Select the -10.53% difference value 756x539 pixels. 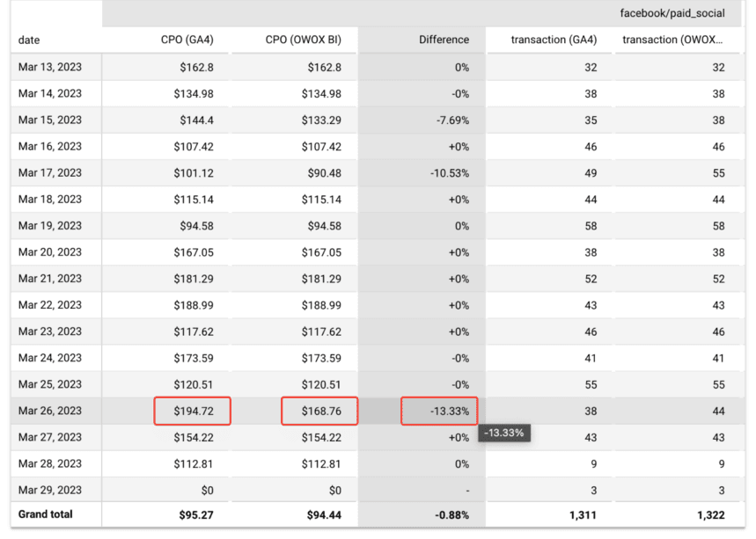tap(450, 173)
